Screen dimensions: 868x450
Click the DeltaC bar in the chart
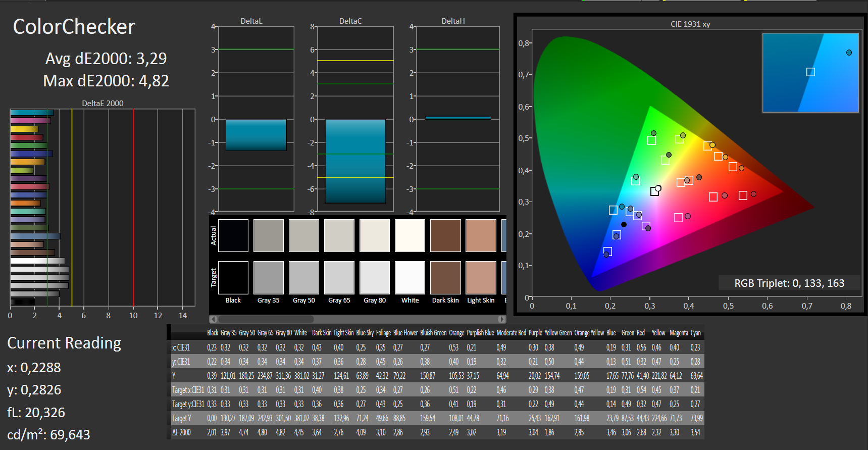355,161
